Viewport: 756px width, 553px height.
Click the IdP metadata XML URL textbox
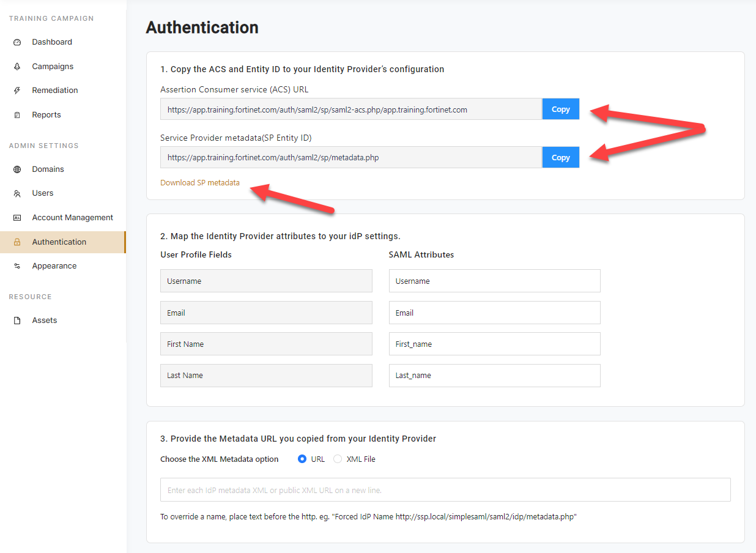click(x=445, y=489)
